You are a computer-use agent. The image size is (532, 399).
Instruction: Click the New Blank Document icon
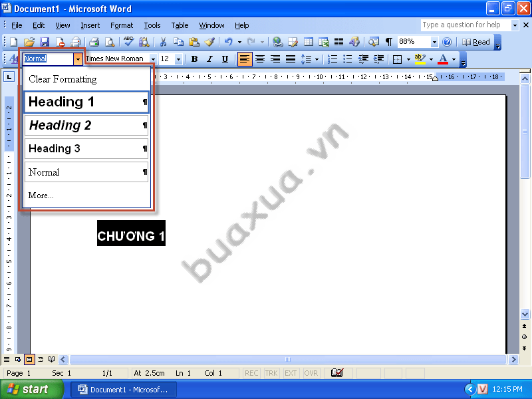13,42
